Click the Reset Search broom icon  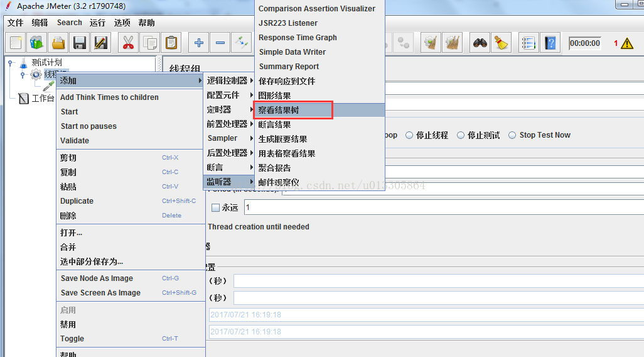click(x=501, y=43)
